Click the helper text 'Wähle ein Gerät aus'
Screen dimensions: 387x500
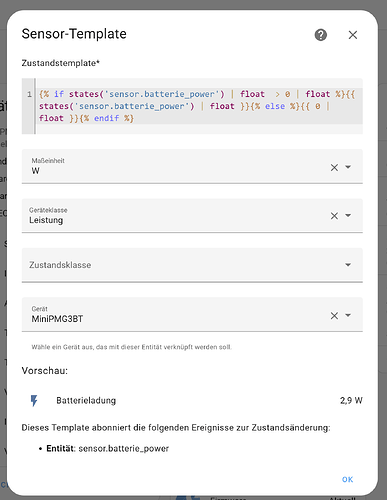coord(132,347)
